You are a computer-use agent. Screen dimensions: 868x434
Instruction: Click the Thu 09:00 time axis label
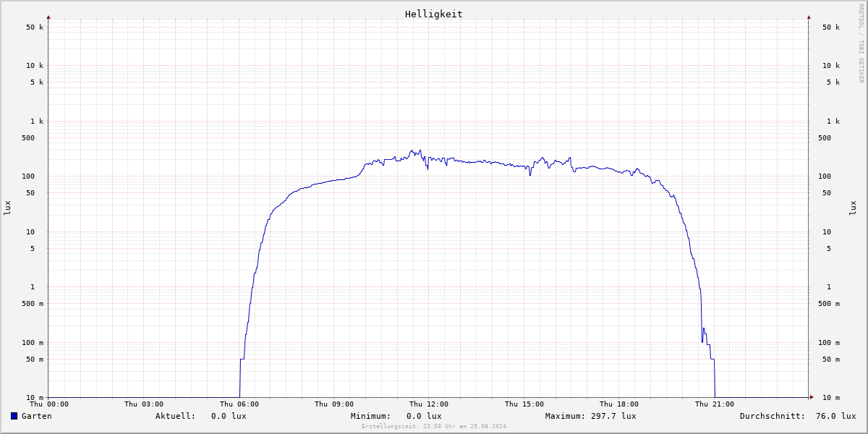[x=334, y=404]
